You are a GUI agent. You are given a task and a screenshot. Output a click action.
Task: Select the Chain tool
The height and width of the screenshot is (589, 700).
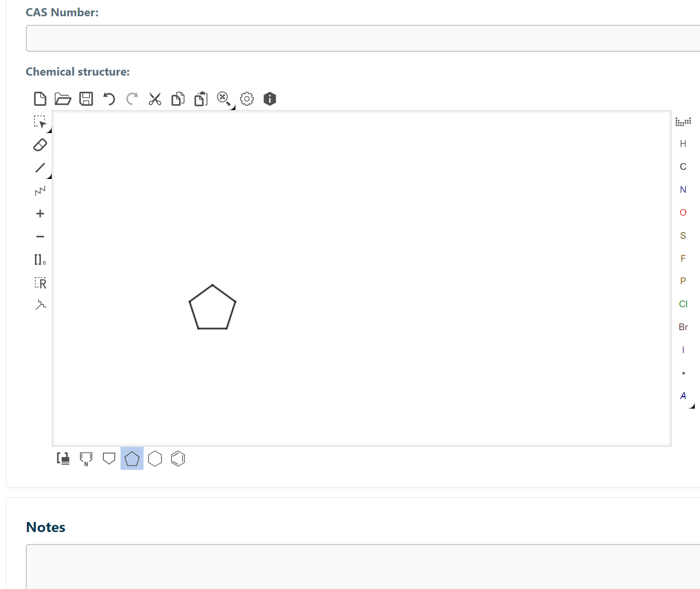click(x=40, y=191)
